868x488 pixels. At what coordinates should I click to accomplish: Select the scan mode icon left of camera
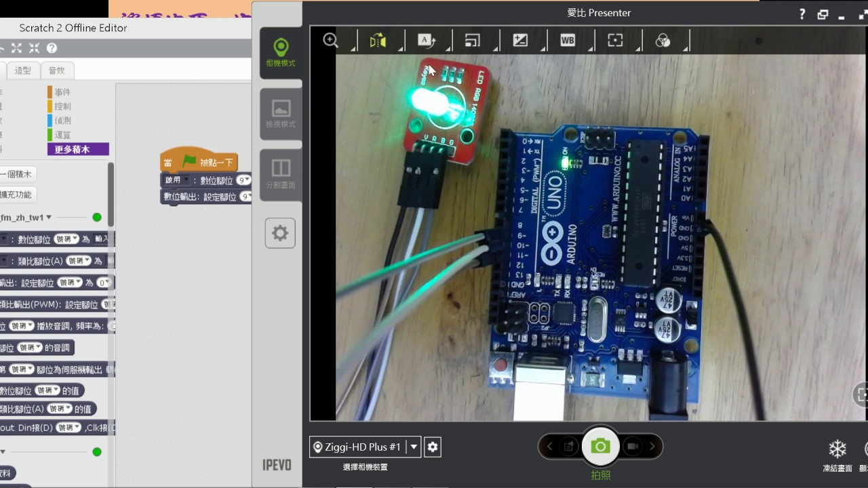pyautogui.click(x=569, y=446)
